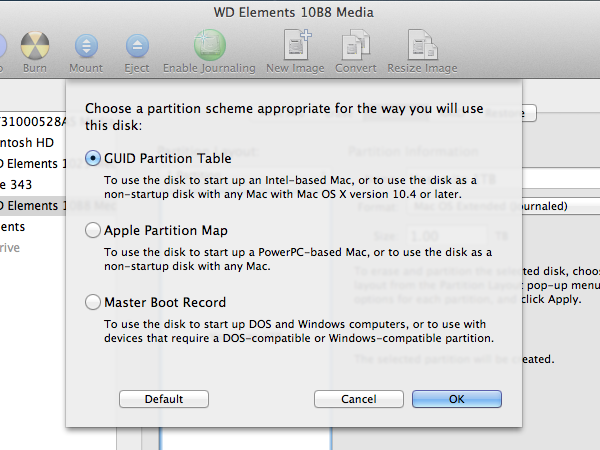Select the Master Boot Record option
The width and height of the screenshot is (600, 450).
94,302
